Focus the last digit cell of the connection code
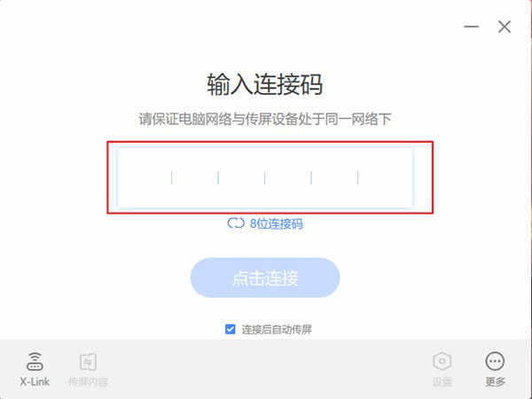Image resolution: width=532 pixels, height=399 pixels. tap(381, 177)
